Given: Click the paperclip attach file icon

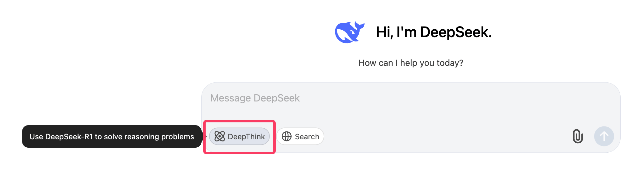Looking at the screenshot, I should pyautogui.click(x=578, y=136).
